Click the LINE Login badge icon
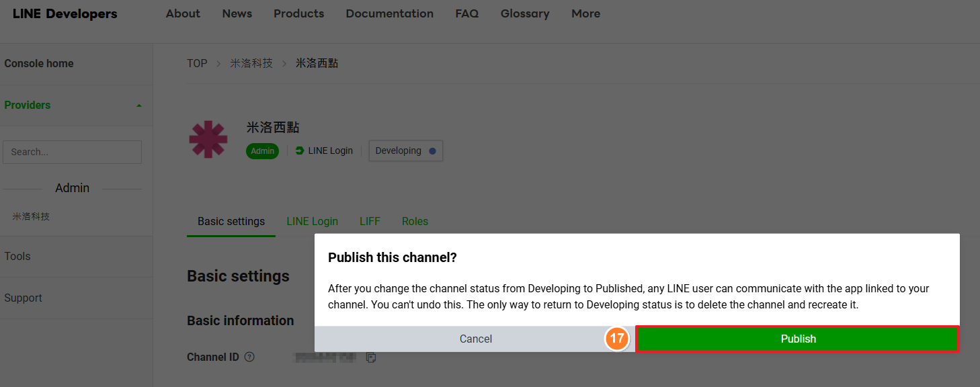Screen dimensions: 980x387 coord(300,150)
